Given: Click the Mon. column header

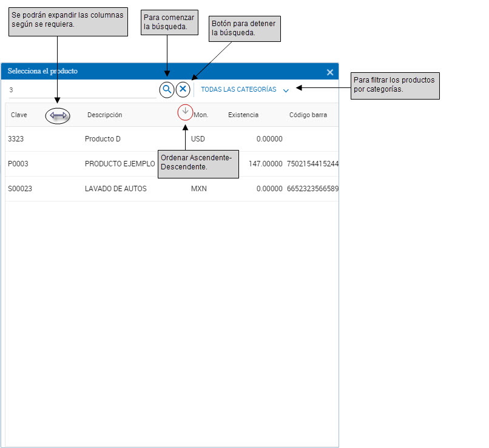Looking at the screenshot, I should (201, 115).
